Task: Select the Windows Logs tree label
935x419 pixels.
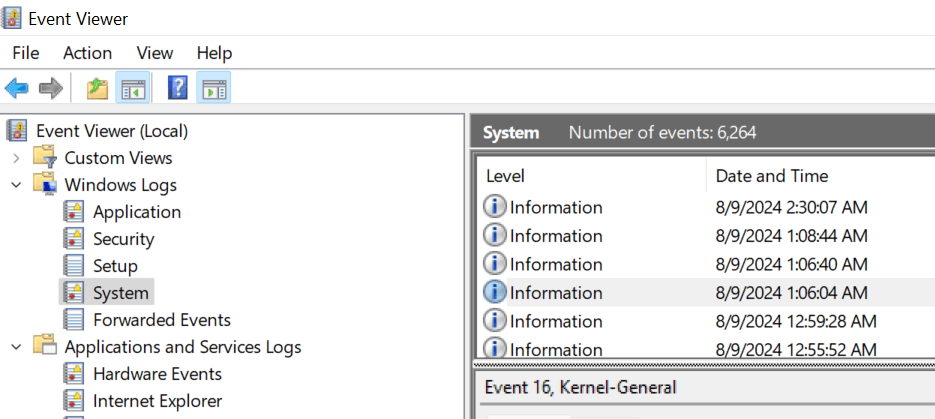Action: click(120, 185)
